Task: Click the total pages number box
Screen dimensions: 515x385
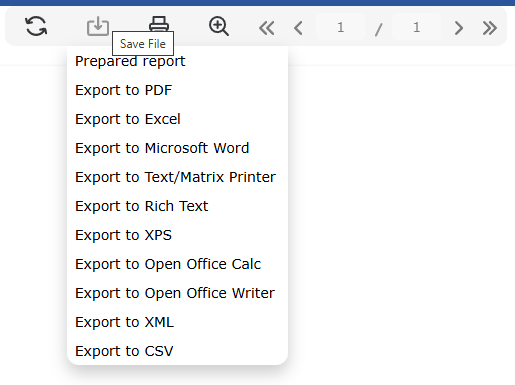Action: tap(416, 27)
